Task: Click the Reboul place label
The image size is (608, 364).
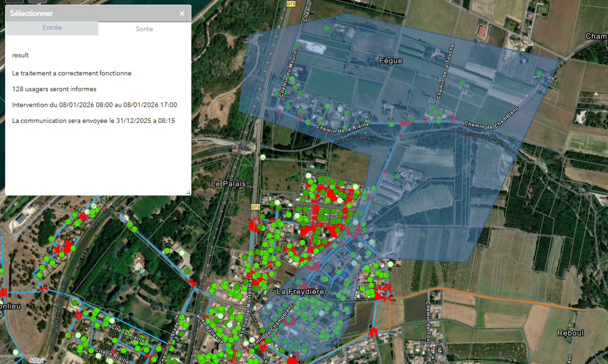Action: [570, 333]
